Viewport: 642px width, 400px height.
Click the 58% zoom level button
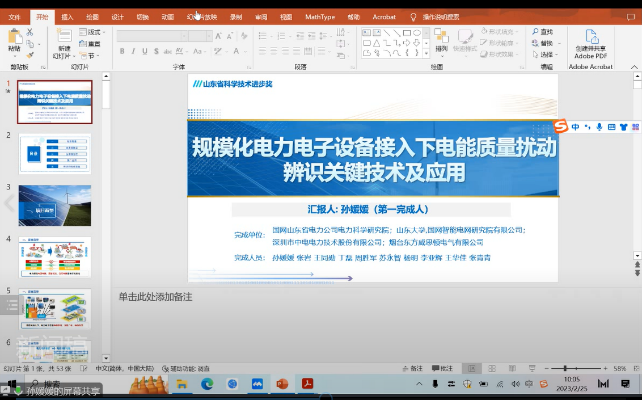(620, 368)
